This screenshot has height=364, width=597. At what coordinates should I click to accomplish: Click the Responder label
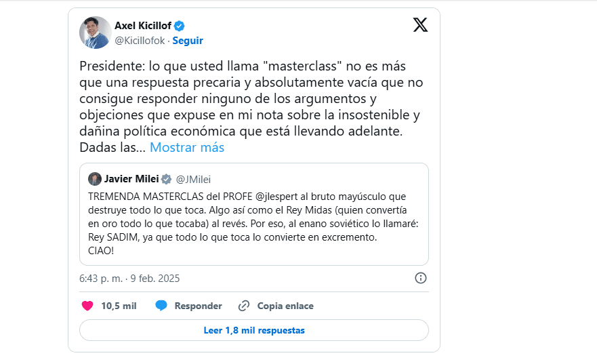[x=198, y=306]
